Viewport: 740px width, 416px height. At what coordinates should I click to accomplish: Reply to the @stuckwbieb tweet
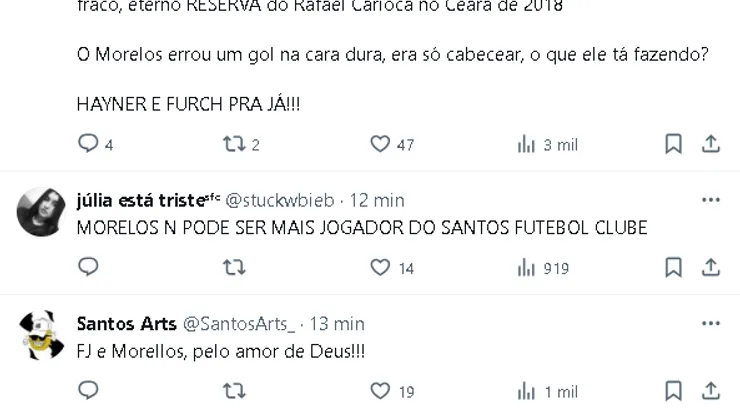click(x=88, y=267)
